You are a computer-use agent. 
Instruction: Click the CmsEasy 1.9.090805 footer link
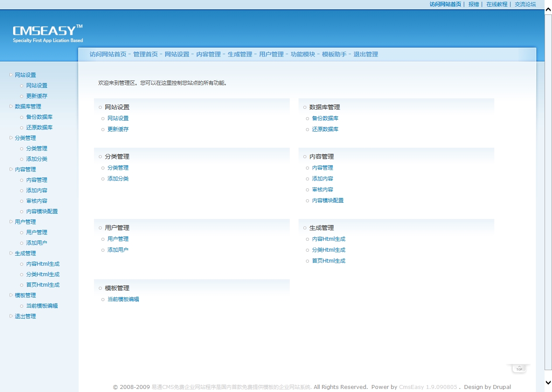coord(428,387)
